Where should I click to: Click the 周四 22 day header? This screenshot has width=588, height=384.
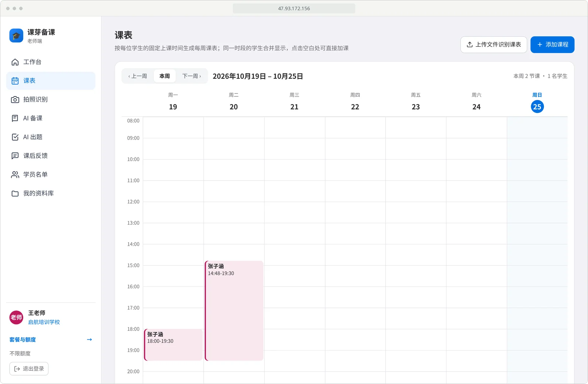coord(355,102)
